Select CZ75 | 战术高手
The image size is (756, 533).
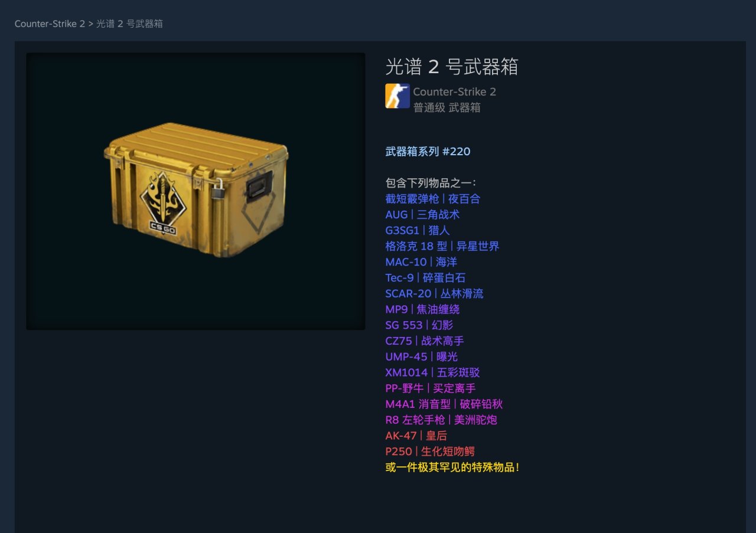coord(425,341)
